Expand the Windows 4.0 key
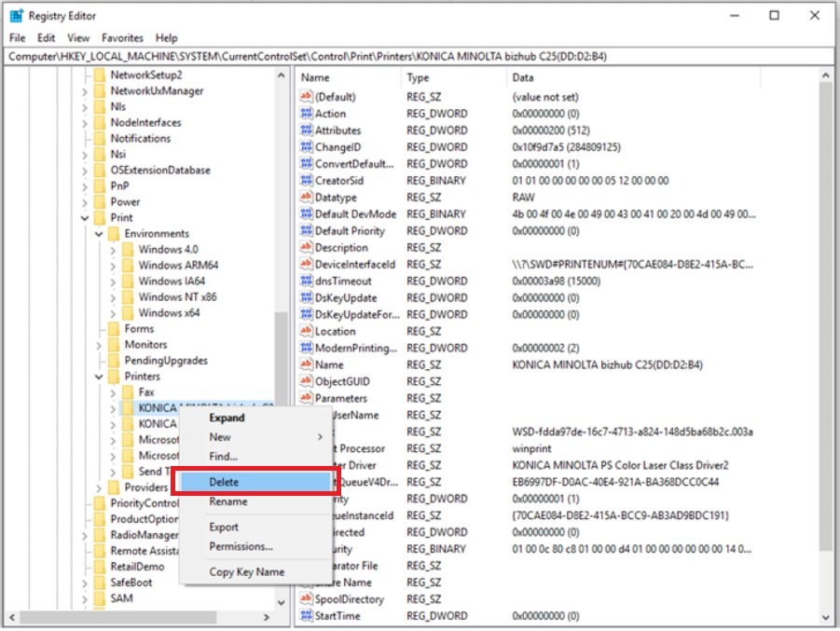 (x=113, y=250)
